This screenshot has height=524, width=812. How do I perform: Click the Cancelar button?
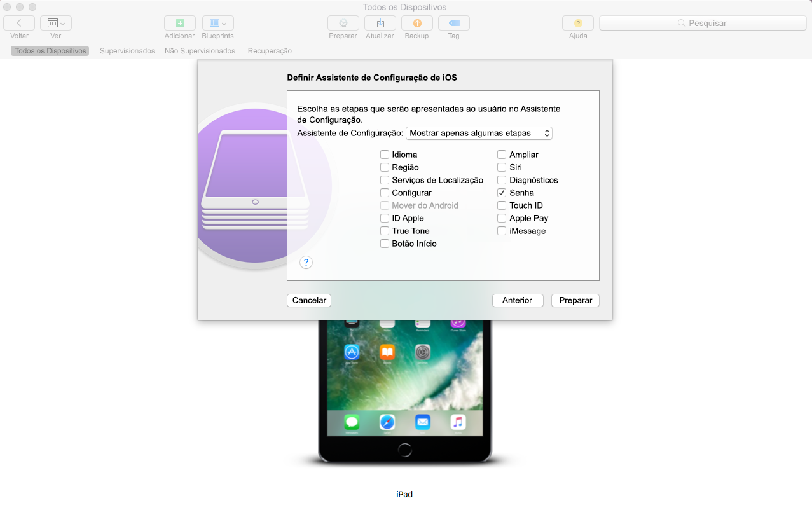(309, 300)
